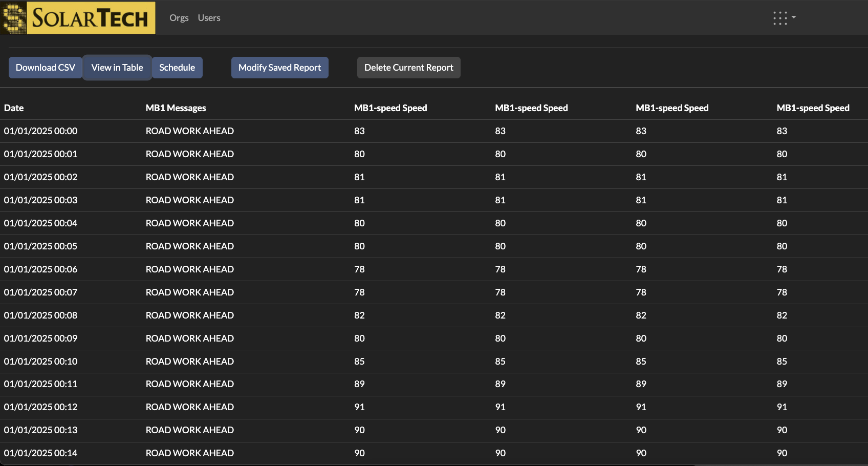868x466 pixels.
Task: Click ROAD WORK AHEAD in 00:03 row
Action: pyautogui.click(x=190, y=200)
